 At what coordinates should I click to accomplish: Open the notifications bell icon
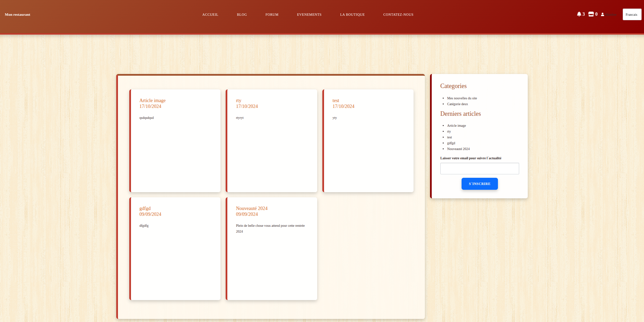pyautogui.click(x=580, y=14)
